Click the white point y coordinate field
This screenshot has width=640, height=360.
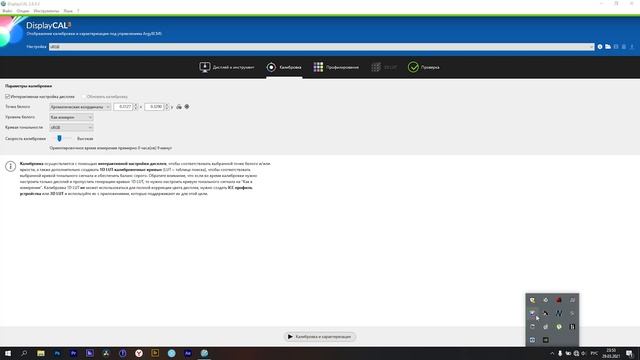(154, 107)
